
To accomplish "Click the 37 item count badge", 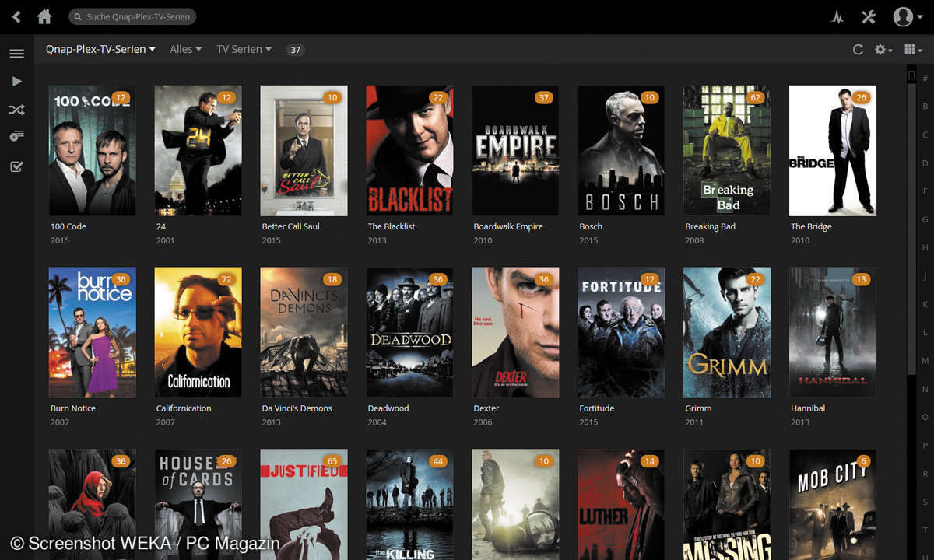I will [x=295, y=50].
